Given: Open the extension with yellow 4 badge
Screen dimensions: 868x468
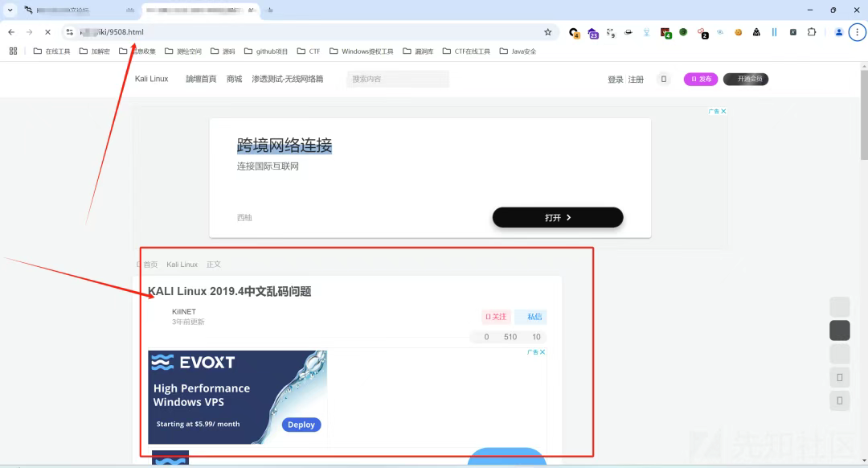Looking at the screenshot, I should pos(574,33).
